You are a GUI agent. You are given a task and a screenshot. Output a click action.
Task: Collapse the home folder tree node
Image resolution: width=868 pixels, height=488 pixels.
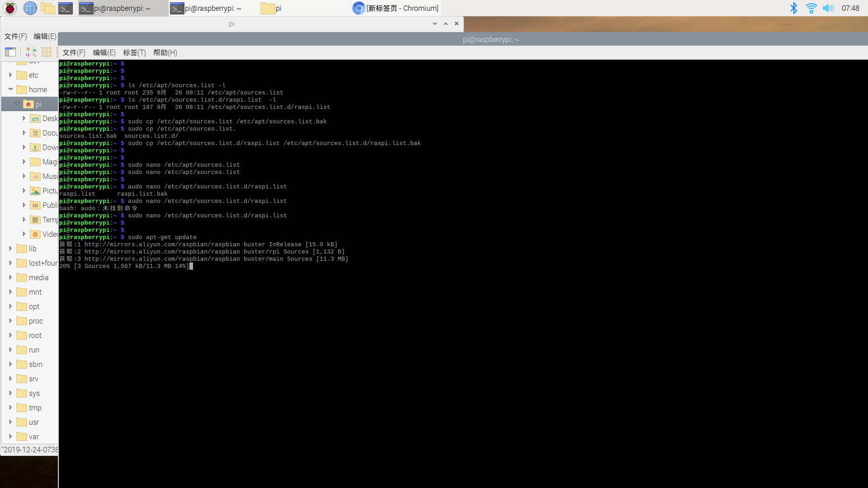10,89
